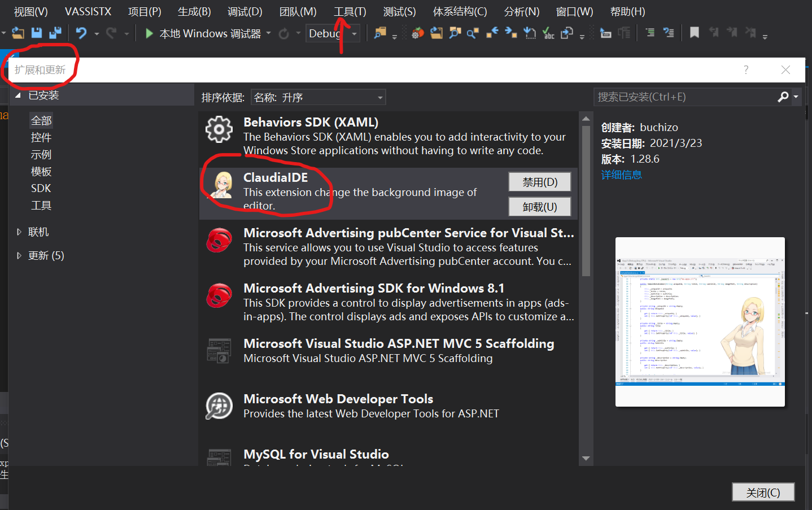Uninstall ClaudiaIDE with 卸载(U) button

tap(540, 207)
